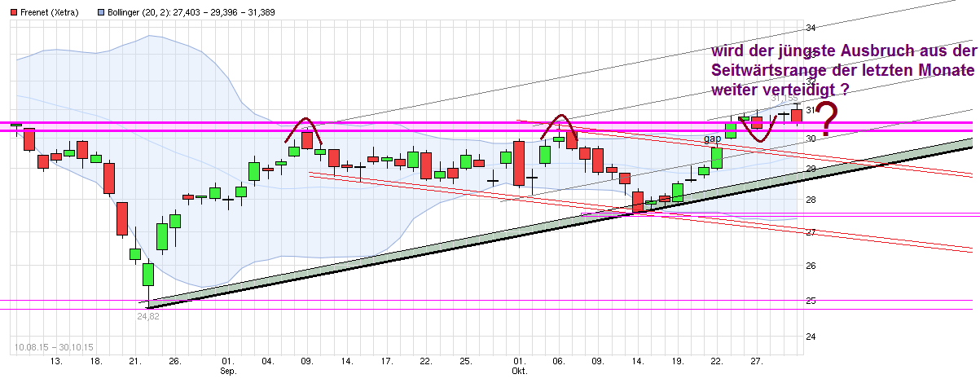Click the 'Sep.' month label

pyautogui.click(x=229, y=371)
